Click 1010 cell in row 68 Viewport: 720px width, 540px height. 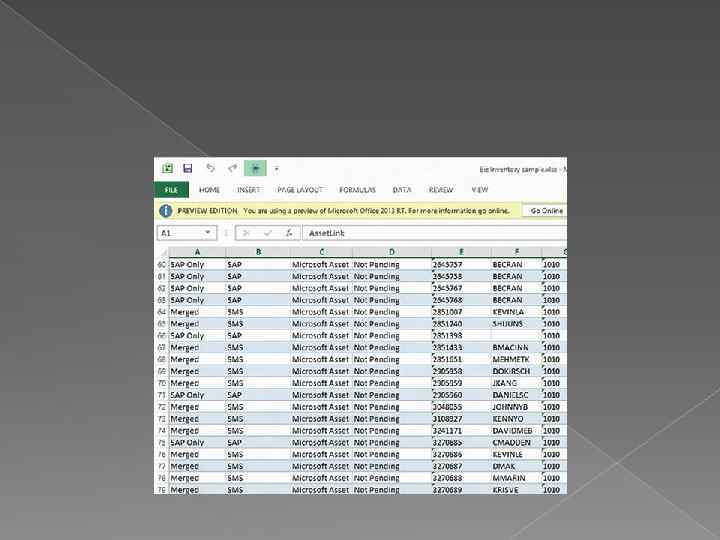coord(554,359)
